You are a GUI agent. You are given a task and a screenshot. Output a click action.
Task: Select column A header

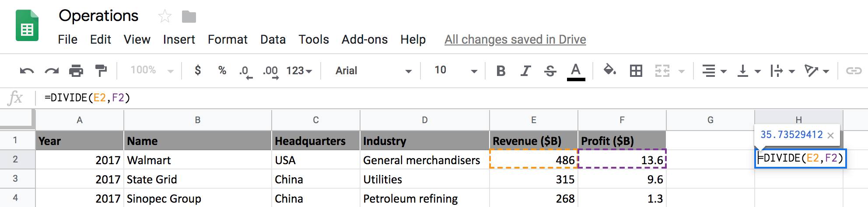(80, 120)
